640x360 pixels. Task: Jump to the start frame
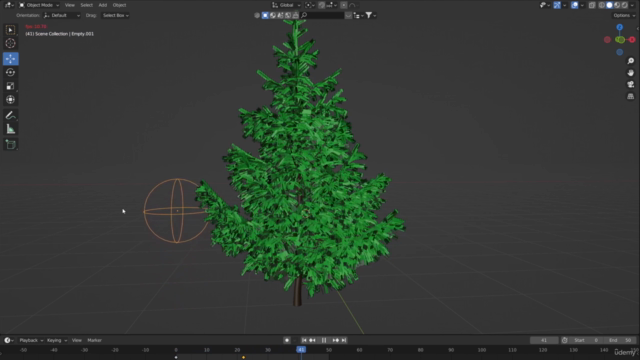tap(304, 340)
